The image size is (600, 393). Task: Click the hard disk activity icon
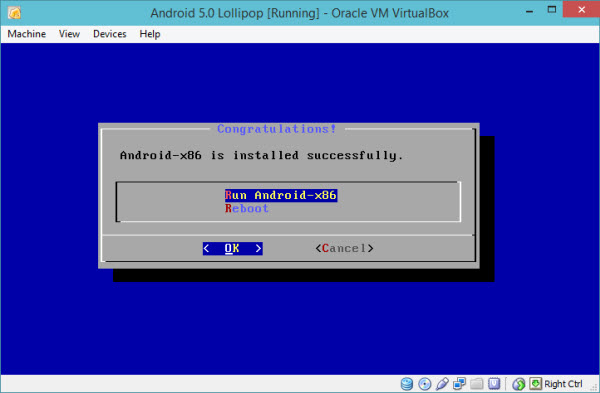(407, 383)
